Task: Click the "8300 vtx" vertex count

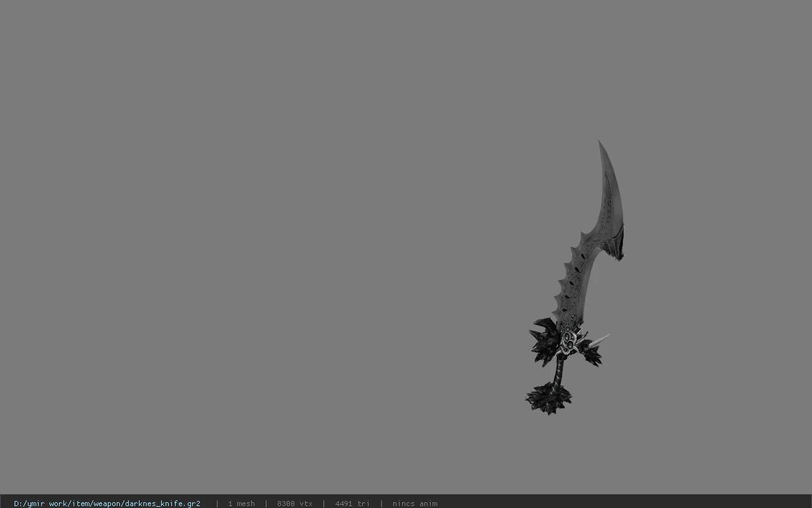Action: [x=294, y=504]
